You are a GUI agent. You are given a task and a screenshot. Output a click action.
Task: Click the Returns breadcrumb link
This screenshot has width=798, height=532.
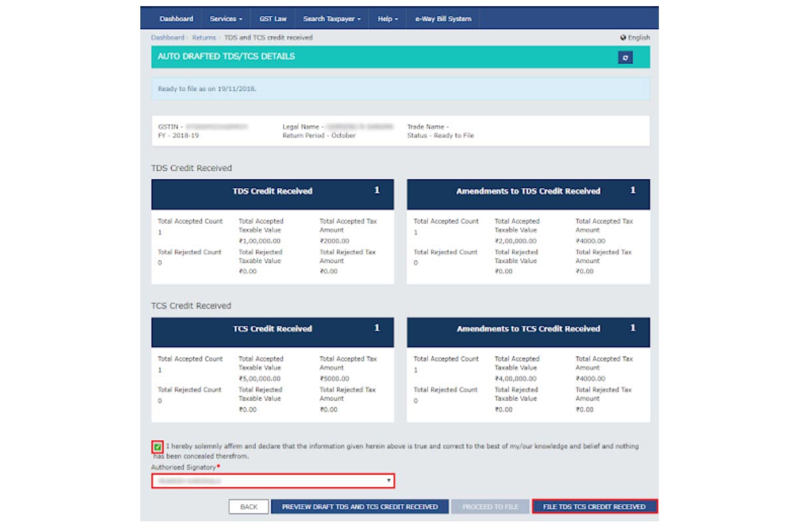click(204, 38)
